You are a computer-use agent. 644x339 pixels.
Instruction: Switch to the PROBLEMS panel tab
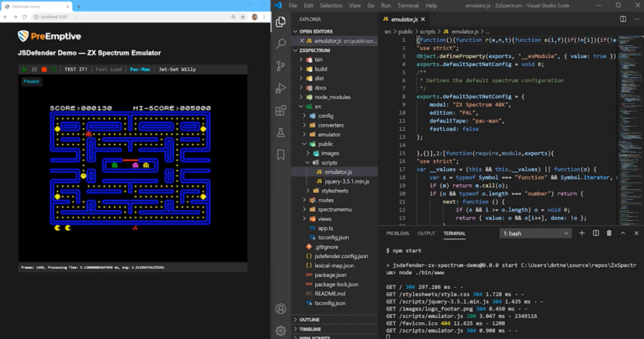point(397,233)
